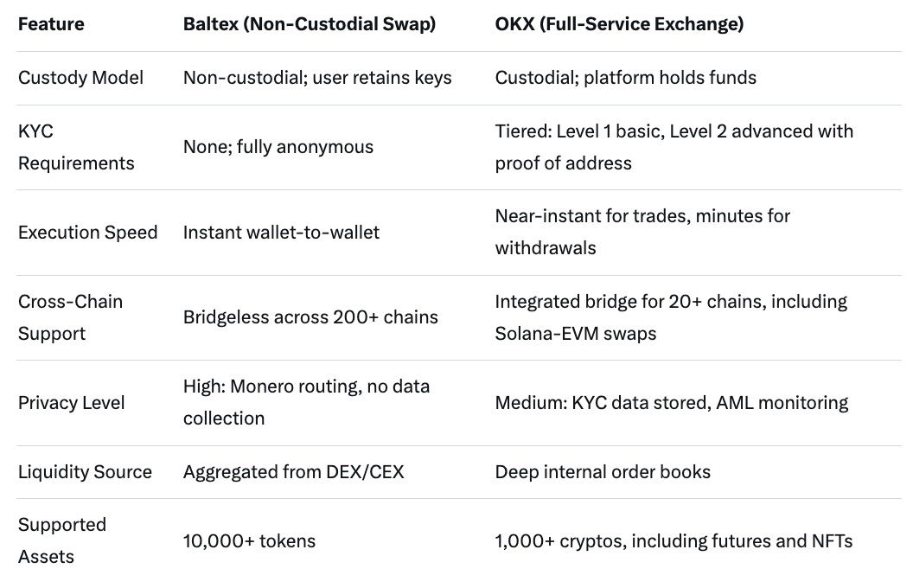The height and width of the screenshot is (588, 913).
Task: Click the "Deep internal order books" cell
Action: 603,472
